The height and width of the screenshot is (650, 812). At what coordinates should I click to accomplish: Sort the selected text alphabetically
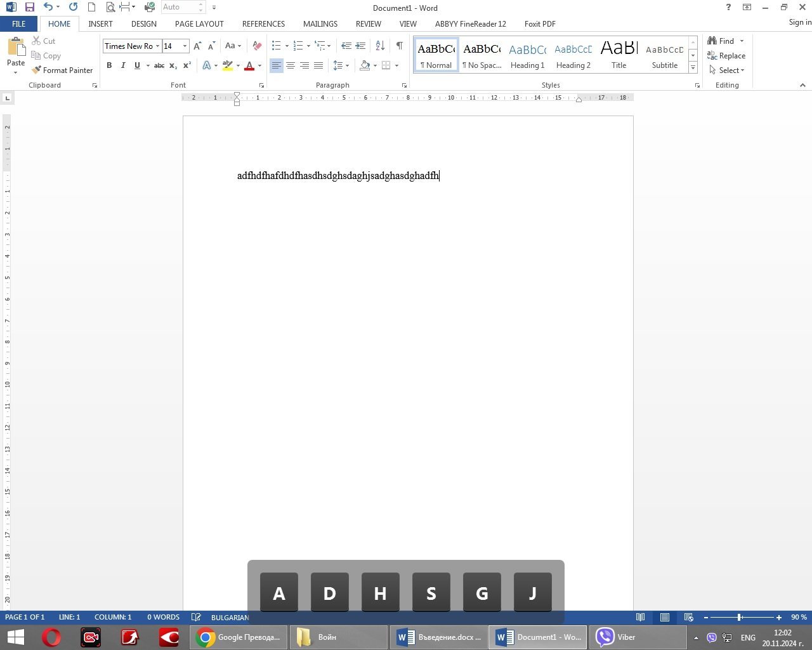click(x=380, y=46)
